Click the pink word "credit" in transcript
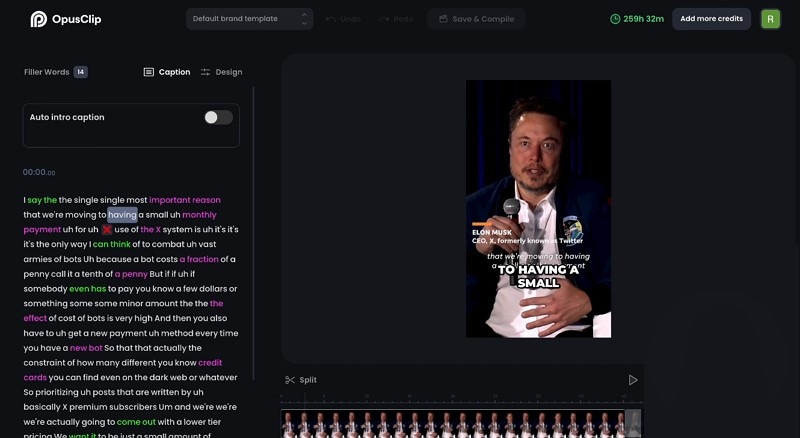The width and height of the screenshot is (800, 438). click(210, 363)
